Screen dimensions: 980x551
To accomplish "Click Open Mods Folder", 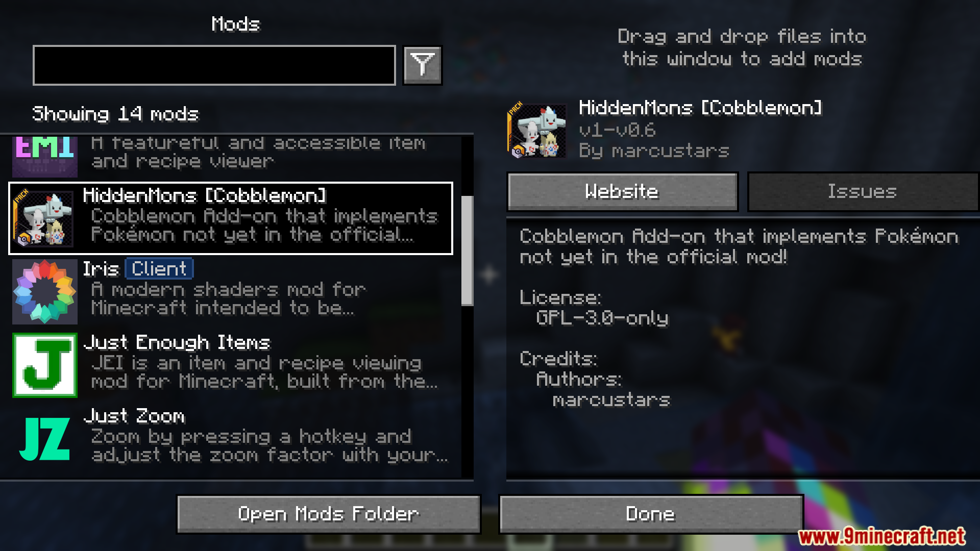I will pyautogui.click(x=329, y=514).
